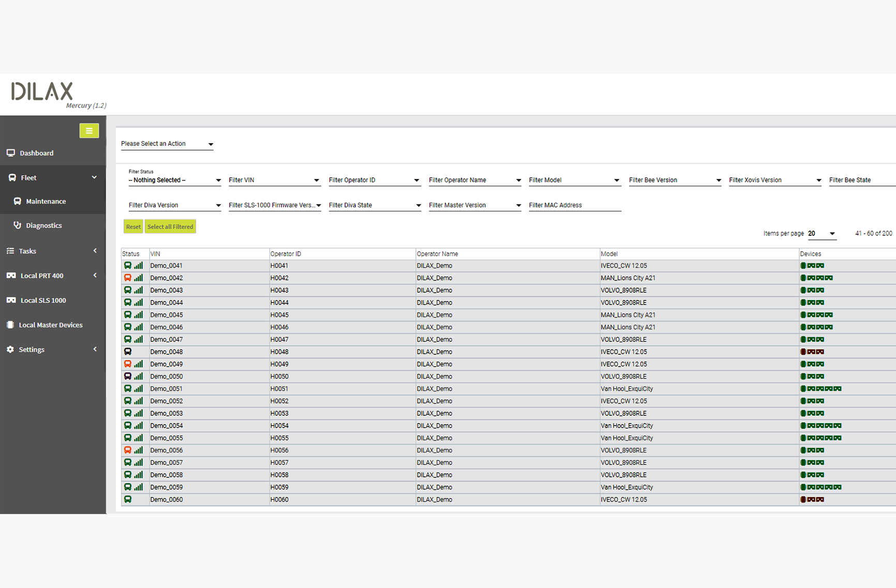
Task: Click the Settings gear icon
Action: coord(10,349)
